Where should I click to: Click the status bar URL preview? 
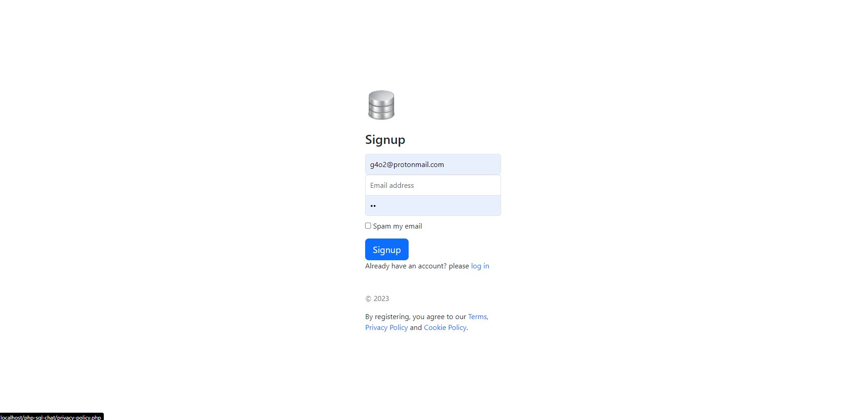(52, 417)
